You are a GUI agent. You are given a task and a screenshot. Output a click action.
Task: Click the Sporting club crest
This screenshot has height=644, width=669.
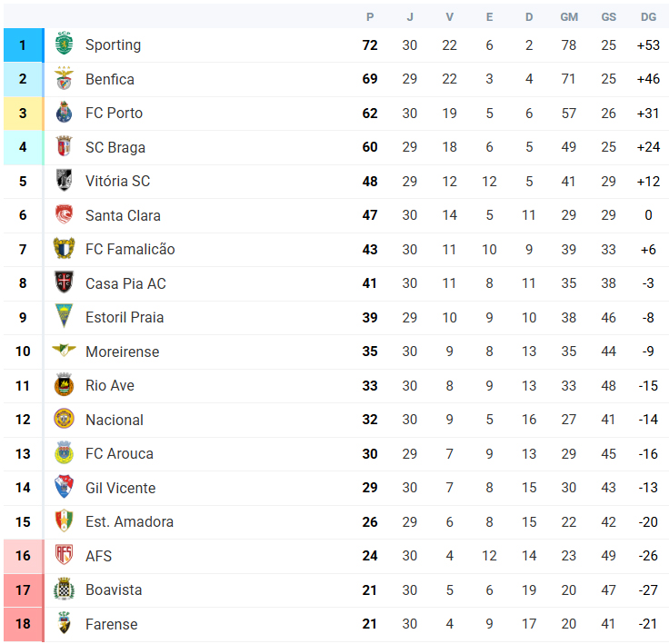click(64, 43)
